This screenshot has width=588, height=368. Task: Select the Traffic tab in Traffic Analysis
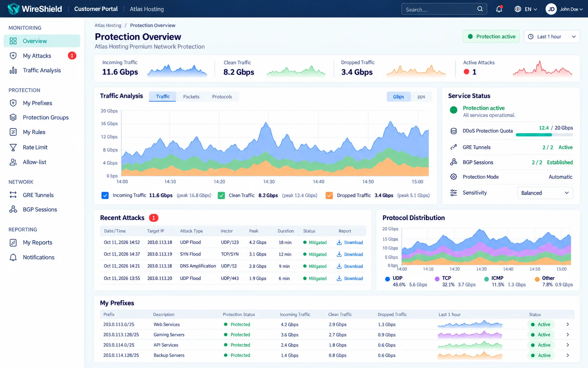163,96
